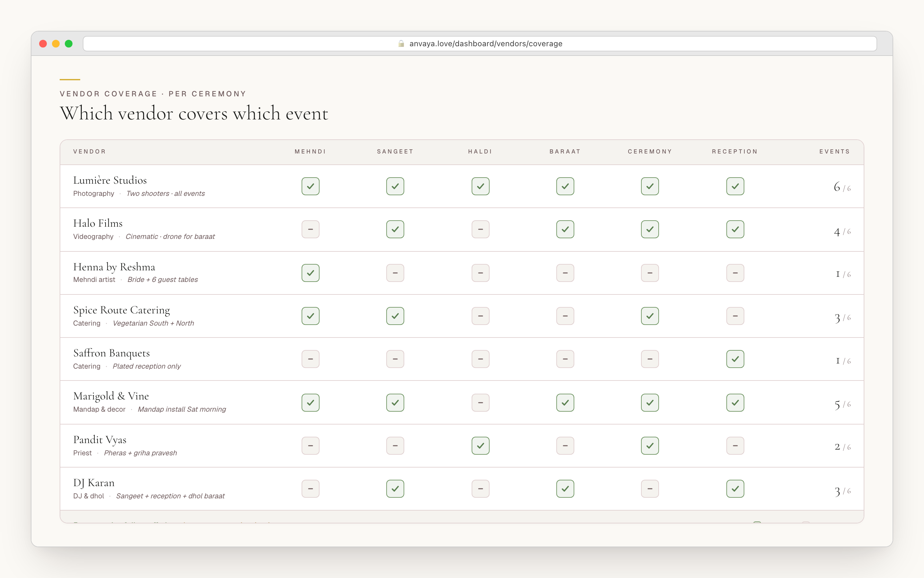Select the Lumière Studios vendor name

110,180
